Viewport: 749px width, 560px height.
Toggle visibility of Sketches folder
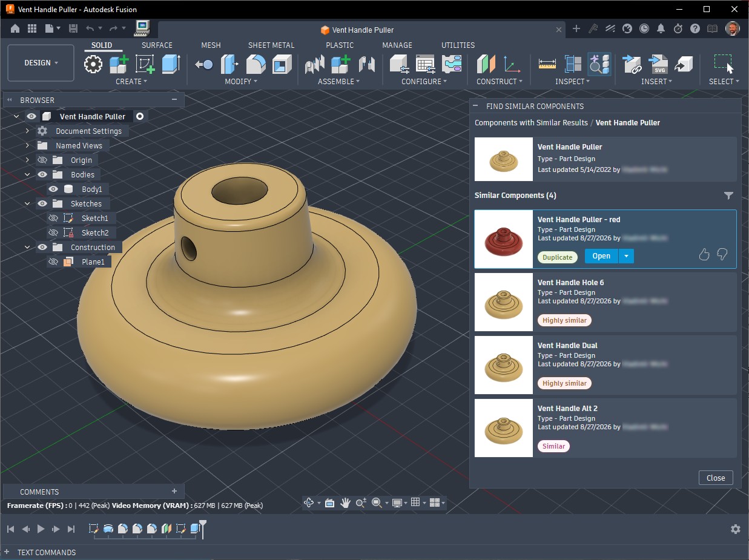coord(42,203)
